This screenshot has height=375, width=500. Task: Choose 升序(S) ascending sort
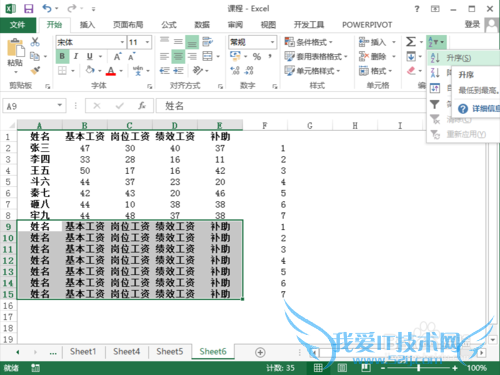[x=464, y=58]
